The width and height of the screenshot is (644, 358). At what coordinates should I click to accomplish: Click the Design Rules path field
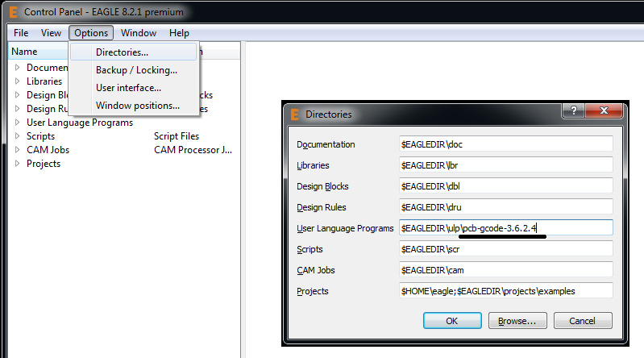506,207
